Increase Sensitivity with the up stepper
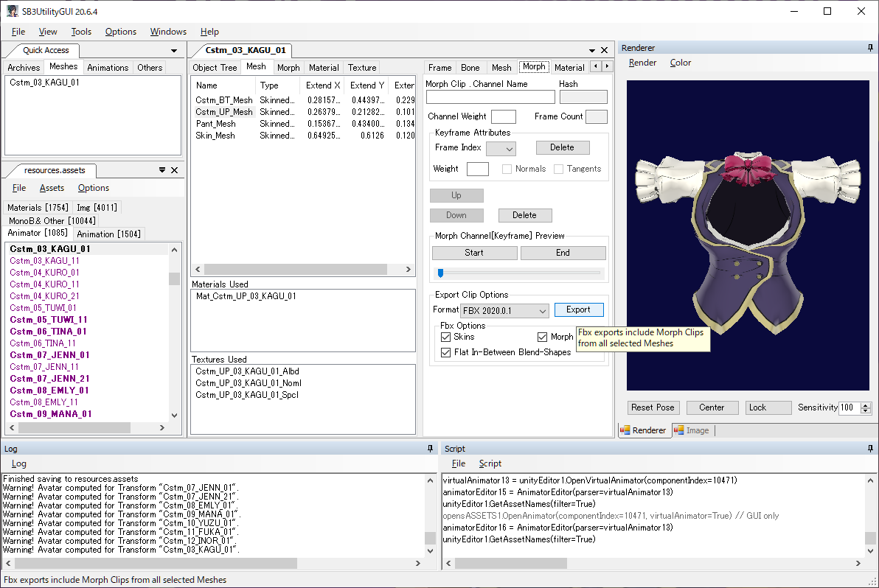Image resolution: width=879 pixels, height=588 pixels. (x=866, y=405)
